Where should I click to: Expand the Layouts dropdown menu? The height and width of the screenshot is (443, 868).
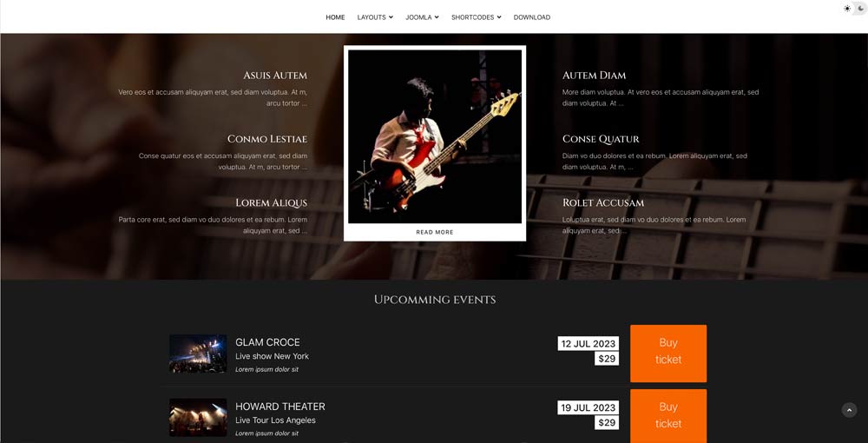375,17
